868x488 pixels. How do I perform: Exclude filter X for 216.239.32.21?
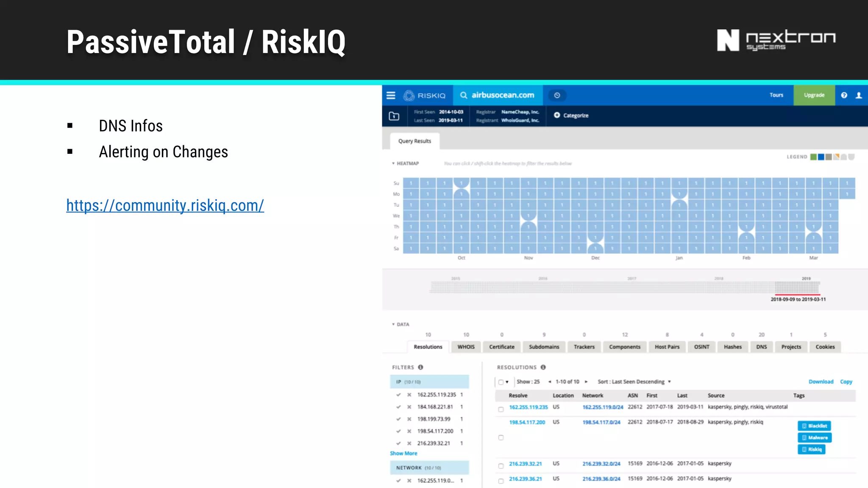click(409, 444)
